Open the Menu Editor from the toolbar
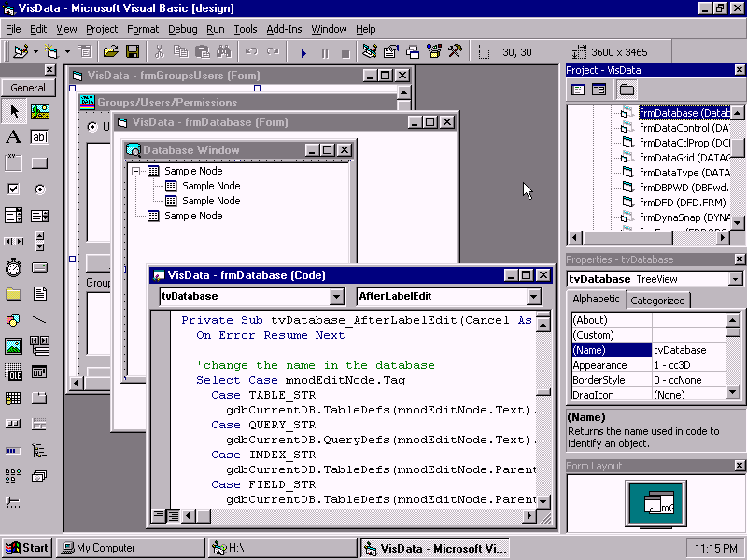Screen dimensions: 747x560 [x=85, y=51]
